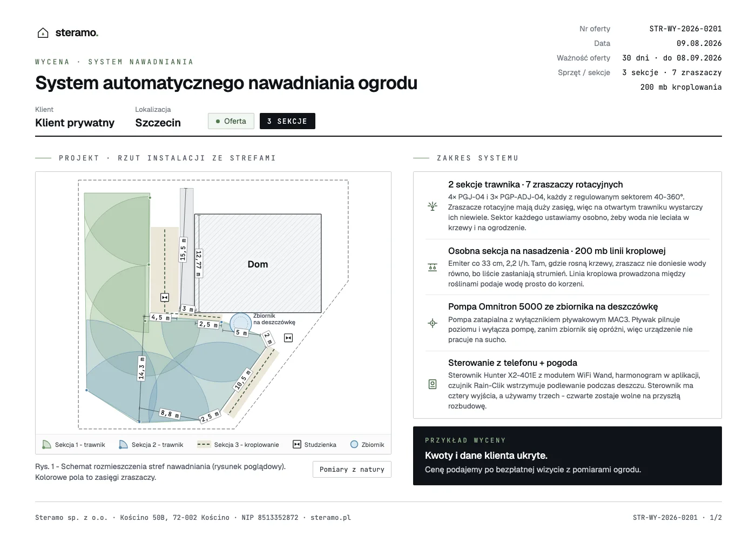Click the dashed line symbol for 'Sekcja 3 - kroplowanie'
Image resolution: width=756 pixels, height=535 pixels.
click(204, 445)
